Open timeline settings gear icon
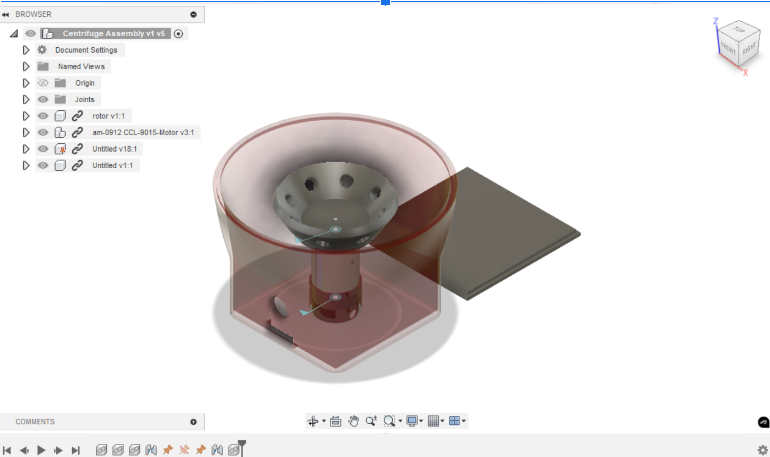Screen dimensions: 770x457 pyautogui.click(x=762, y=450)
